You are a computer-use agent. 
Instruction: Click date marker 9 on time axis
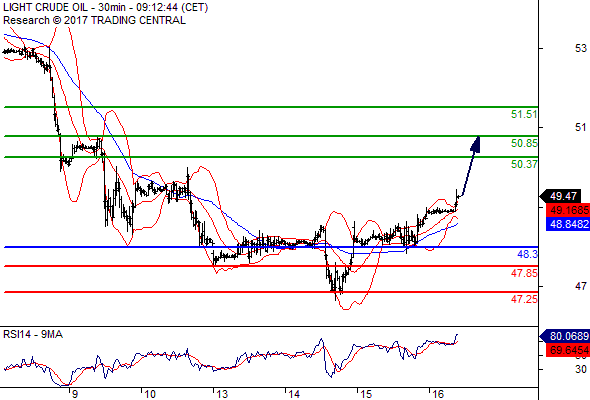click(x=75, y=394)
